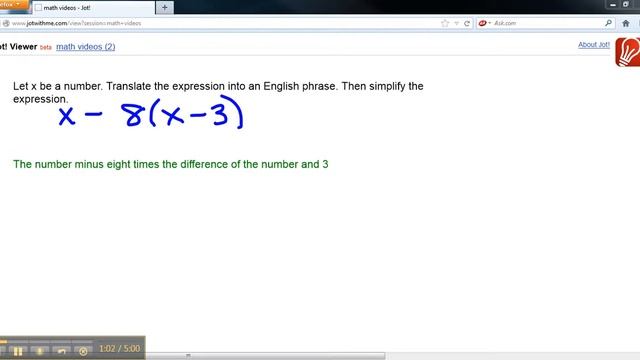Click the red Jot! lightbulb logo
This screenshot has height=360, width=640.
coord(628,52)
